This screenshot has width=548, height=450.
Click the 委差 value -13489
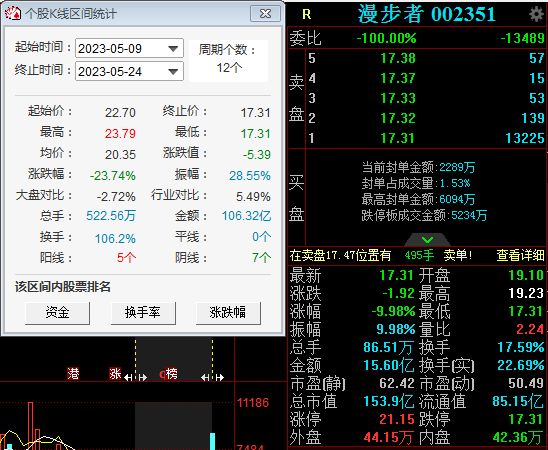523,38
